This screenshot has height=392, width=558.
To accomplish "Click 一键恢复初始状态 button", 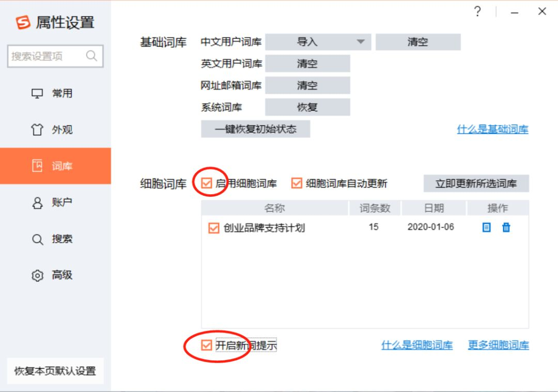I will point(256,129).
